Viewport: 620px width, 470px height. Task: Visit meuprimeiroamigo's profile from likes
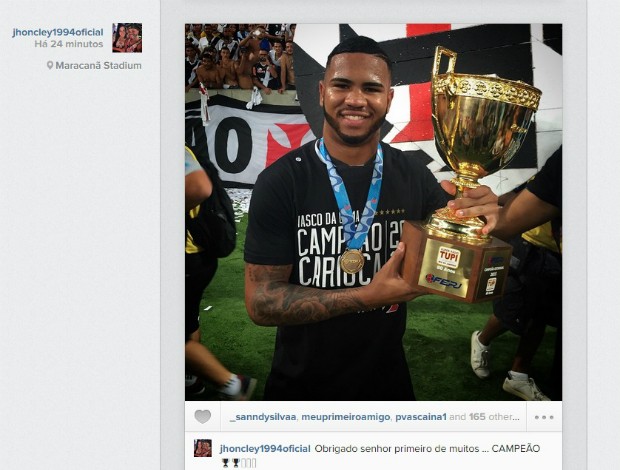pyautogui.click(x=346, y=417)
